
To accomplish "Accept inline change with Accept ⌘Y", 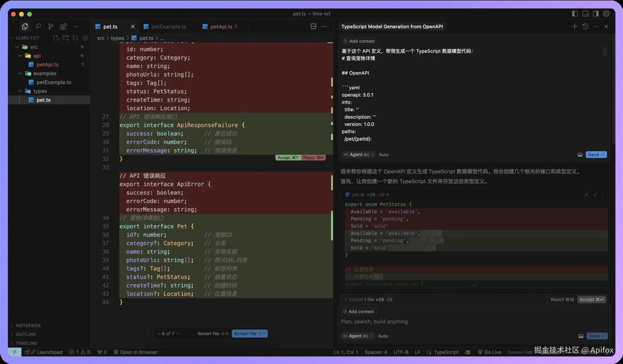I will [x=288, y=158].
